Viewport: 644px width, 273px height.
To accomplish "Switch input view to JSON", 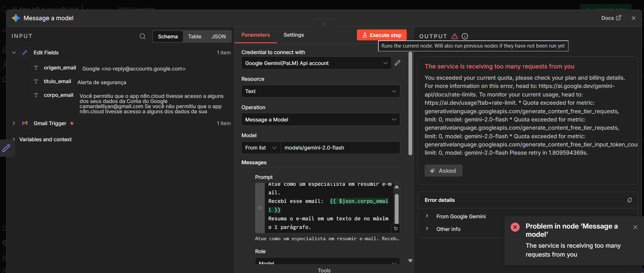I will pos(218,37).
